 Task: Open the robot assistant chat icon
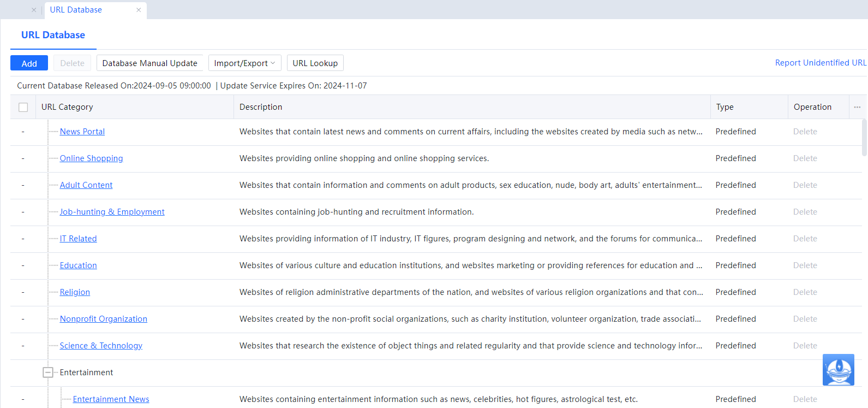click(x=838, y=370)
